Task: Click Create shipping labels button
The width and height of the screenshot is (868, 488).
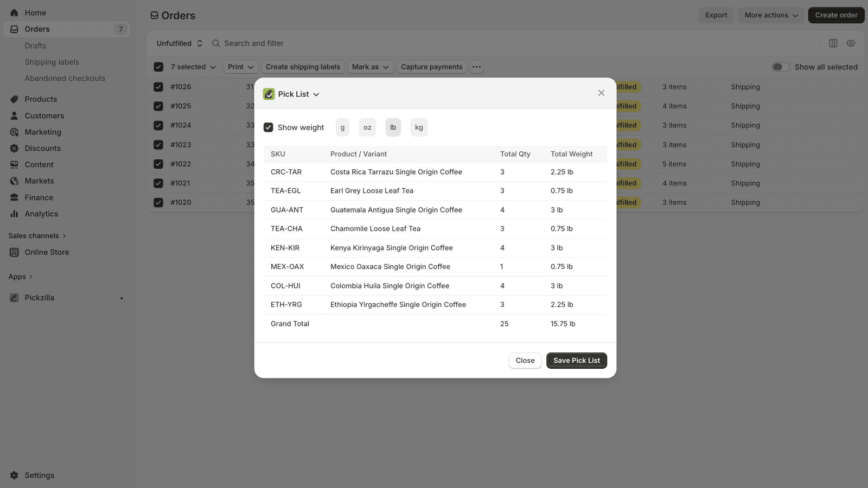Action: click(x=303, y=67)
